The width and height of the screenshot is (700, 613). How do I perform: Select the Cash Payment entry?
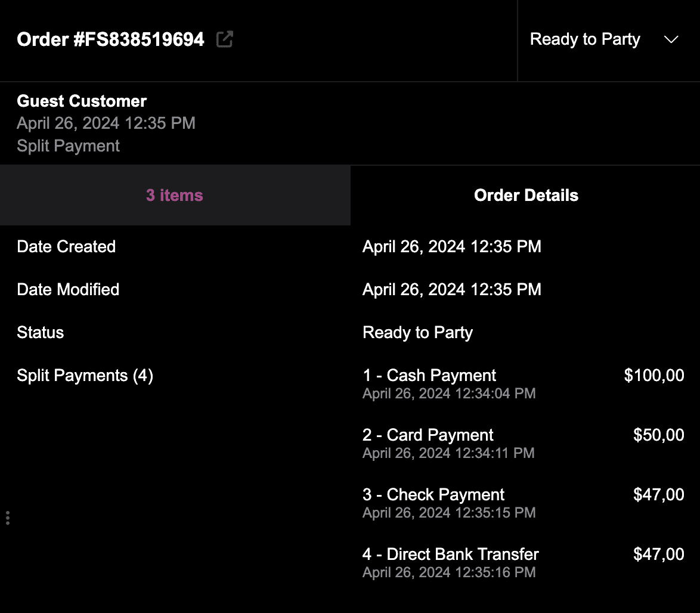pos(429,375)
